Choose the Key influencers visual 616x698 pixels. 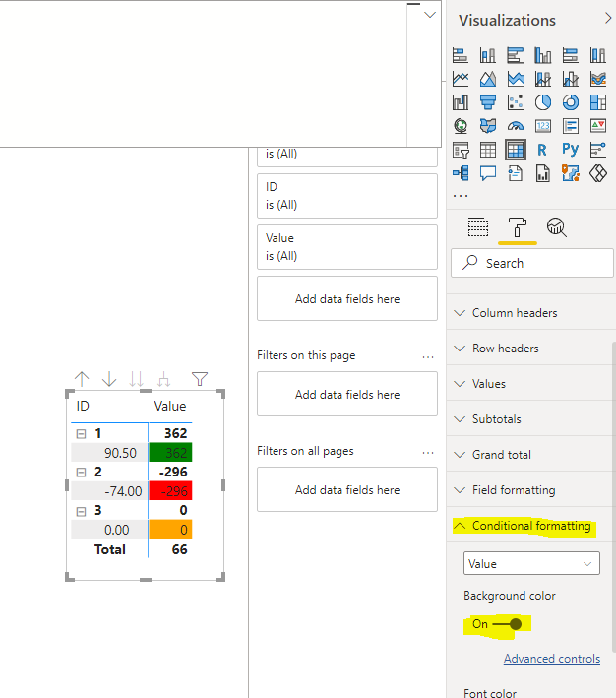[598, 150]
